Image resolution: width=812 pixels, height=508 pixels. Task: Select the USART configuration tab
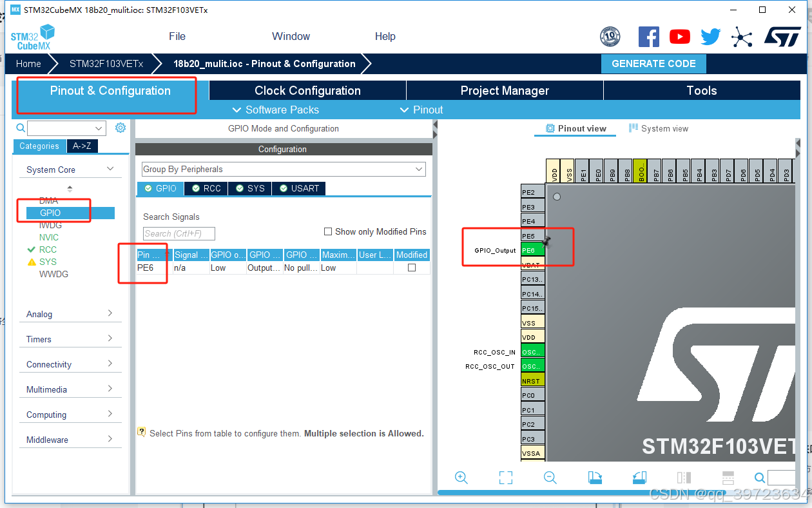[x=299, y=188]
